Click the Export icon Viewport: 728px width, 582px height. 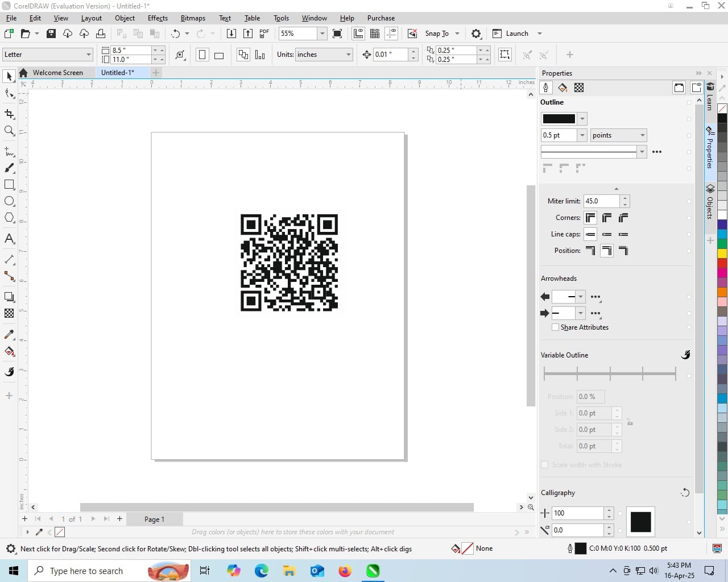248,34
